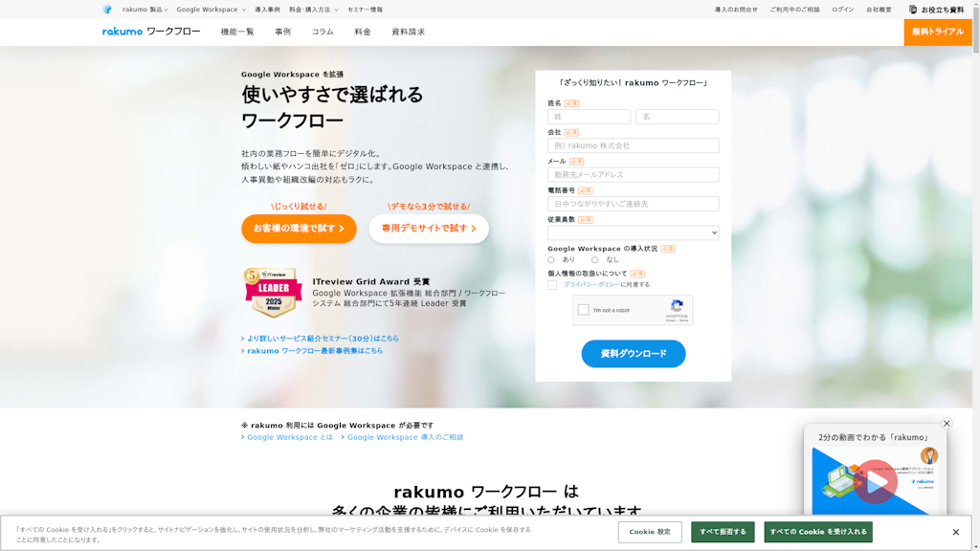Viewport: 980px width, 551px height.
Task: Check the privacy policy agreement checkbox
Action: click(552, 285)
